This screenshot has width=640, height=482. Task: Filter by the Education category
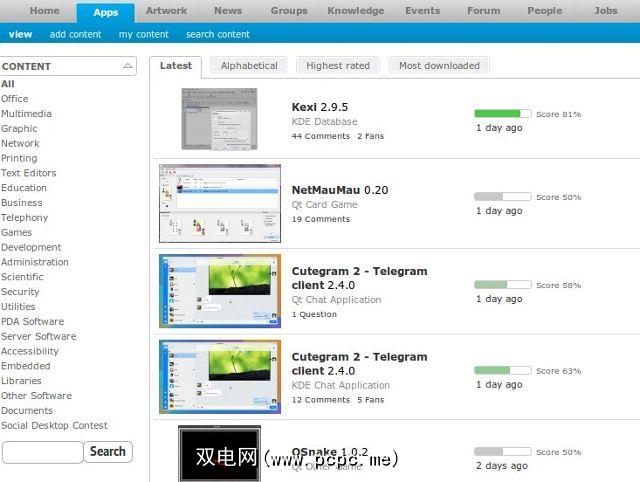[x=24, y=188]
